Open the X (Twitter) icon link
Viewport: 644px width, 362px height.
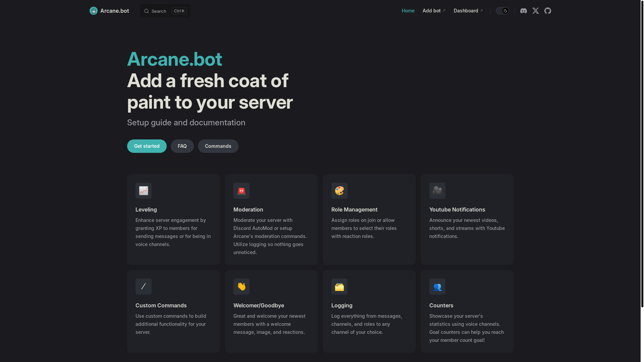coord(536,11)
